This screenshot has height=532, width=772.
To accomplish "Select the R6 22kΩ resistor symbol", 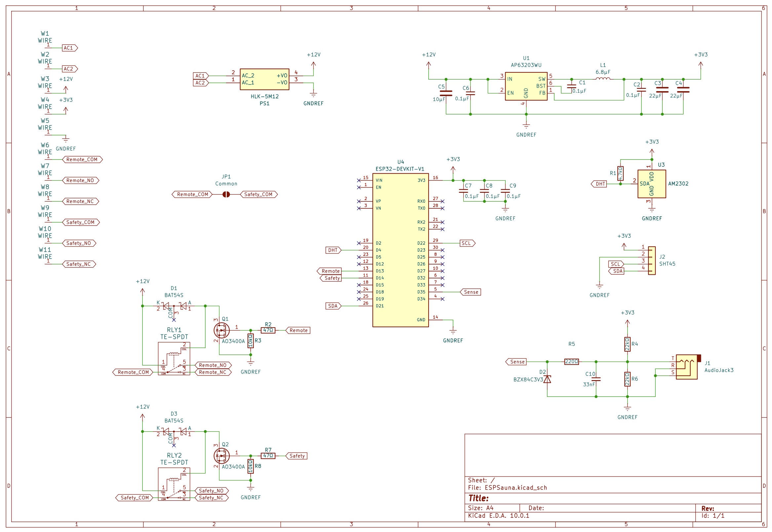I will point(627,379).
